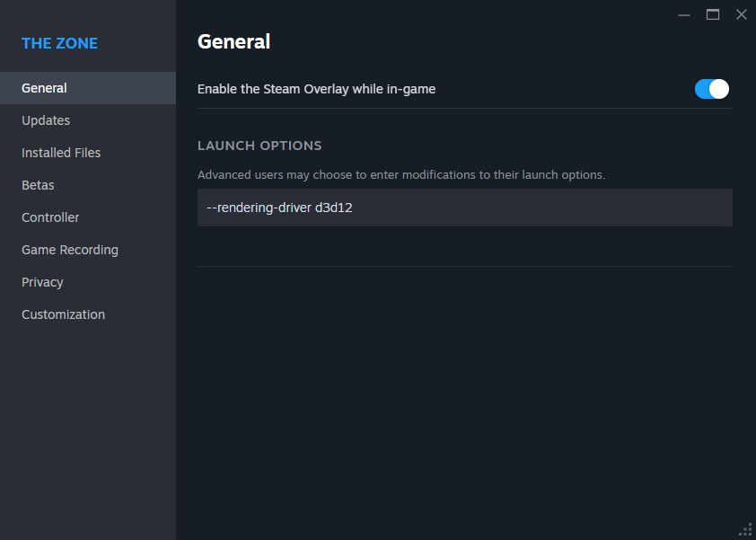This screenshot has height=540, width=756.
Task: Switch to the Updates section
Action: [46, 120]
